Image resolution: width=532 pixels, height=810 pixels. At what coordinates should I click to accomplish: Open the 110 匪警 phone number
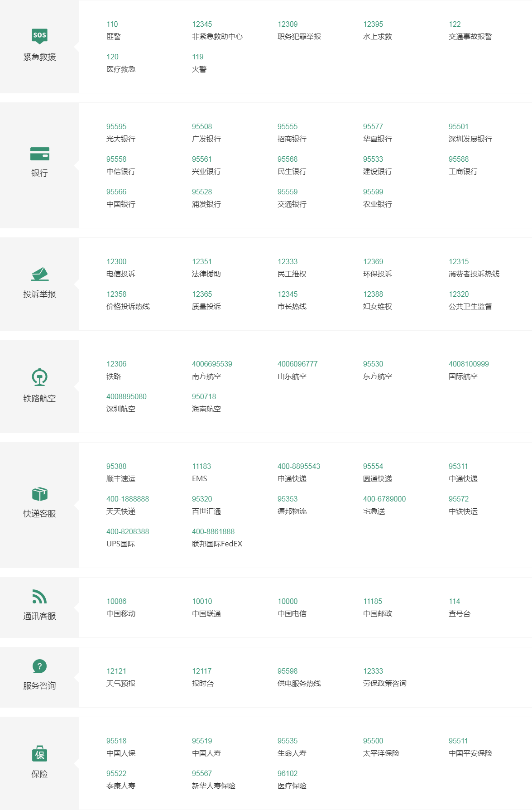pos(112,24)
